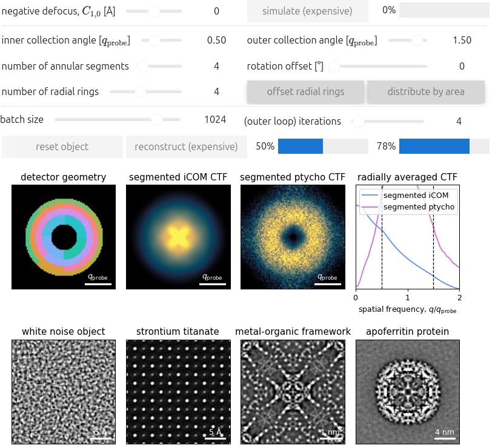Click the (outer loop) iterations label
Screen dimensions: 495x448
click(292, 122)
